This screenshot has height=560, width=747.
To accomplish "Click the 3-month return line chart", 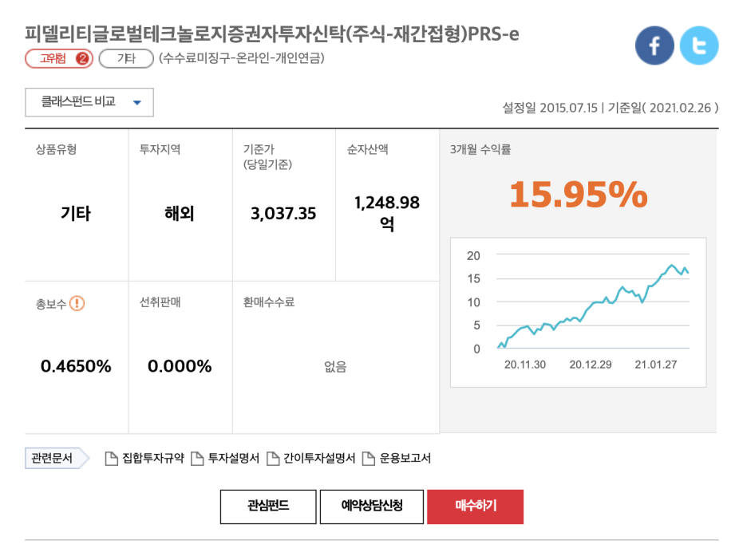I will 578,313.
